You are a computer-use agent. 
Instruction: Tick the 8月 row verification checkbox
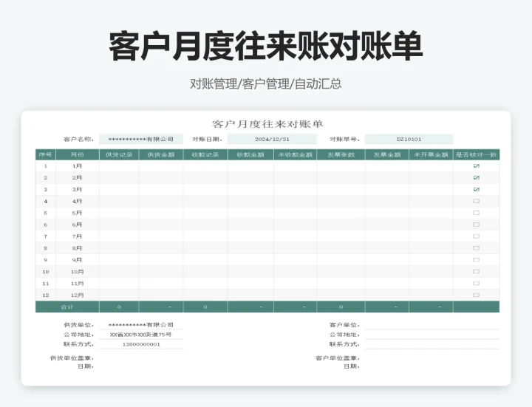point(477,248)
